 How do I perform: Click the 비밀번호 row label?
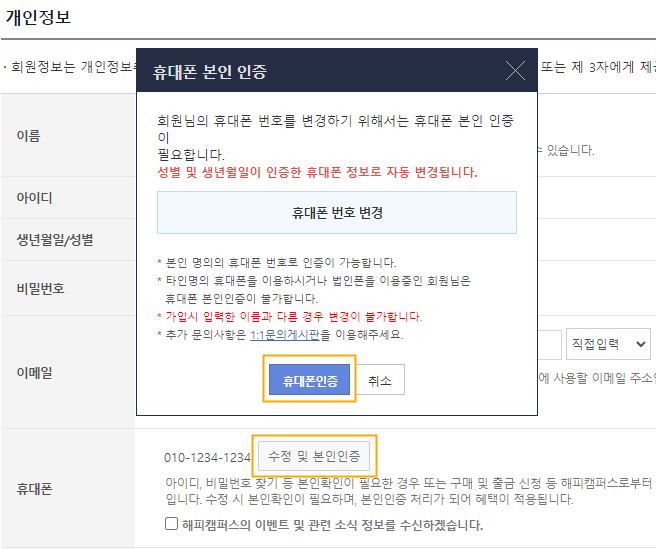(x=40, y=288)
